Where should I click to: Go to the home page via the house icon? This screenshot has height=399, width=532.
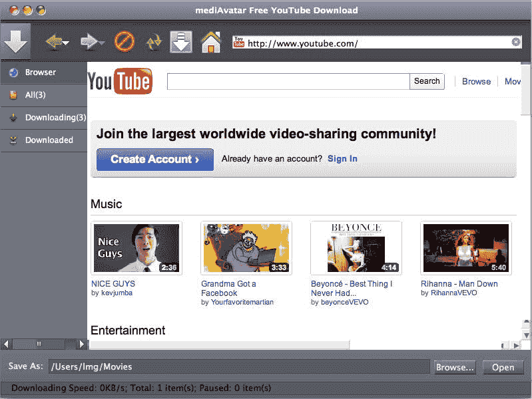(210, 42)
